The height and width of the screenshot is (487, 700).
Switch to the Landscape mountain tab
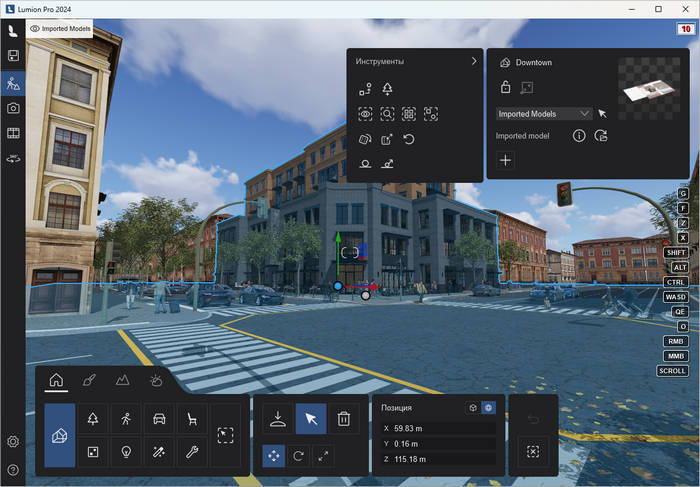pos(122,380)
